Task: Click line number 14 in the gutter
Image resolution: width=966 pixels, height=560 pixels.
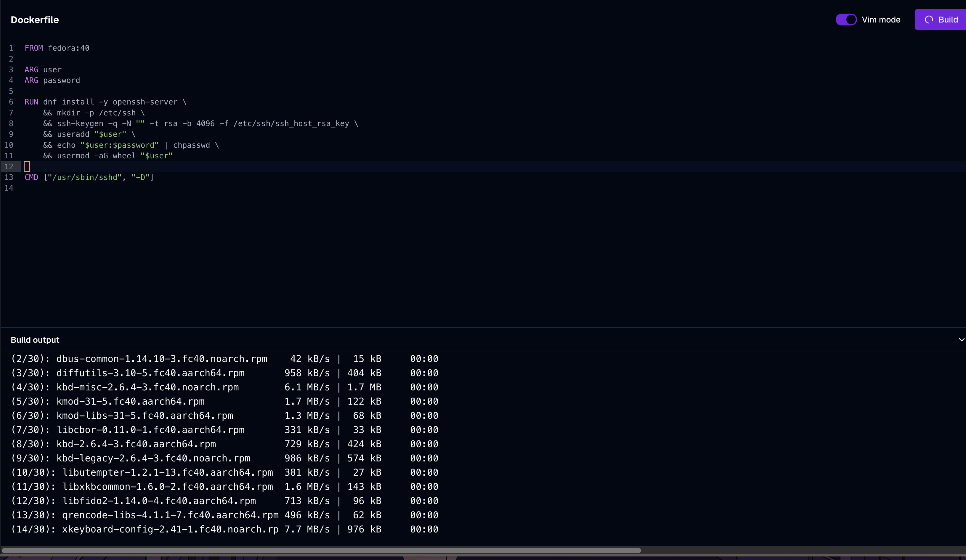Action: point(9,188)
